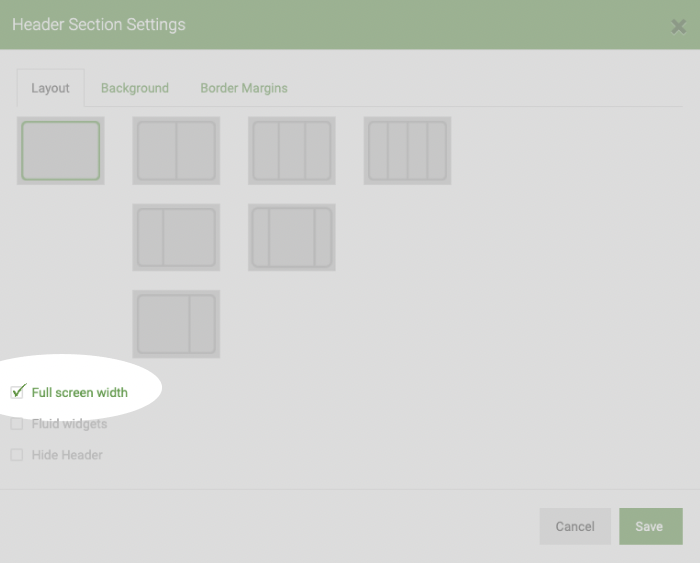The width and height of the screenshot is (700, 563).
Task: Click the Cancel button
Action: tap(575, 526)
